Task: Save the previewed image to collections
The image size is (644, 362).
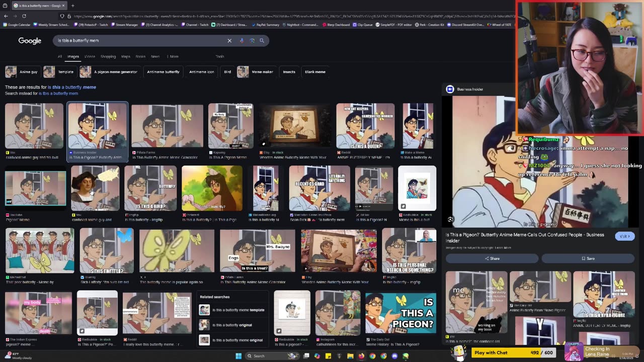Action: point(588,258)
